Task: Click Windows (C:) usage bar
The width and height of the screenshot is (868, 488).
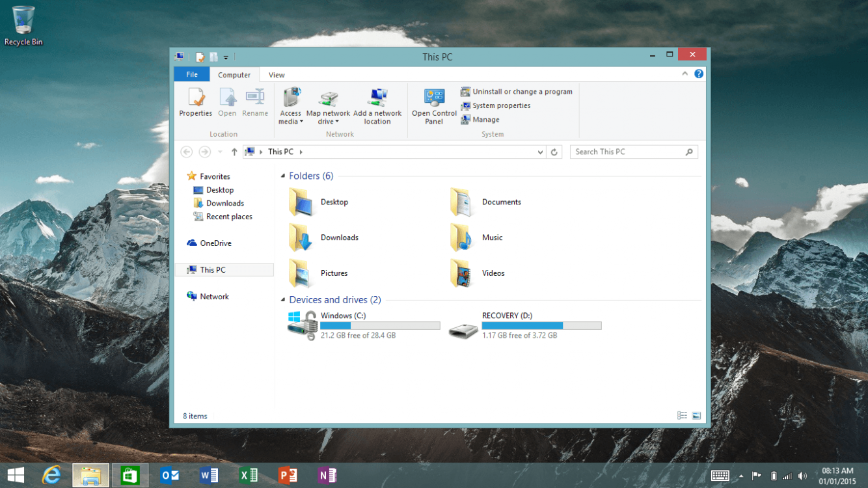Action: [x=380, y=326]
